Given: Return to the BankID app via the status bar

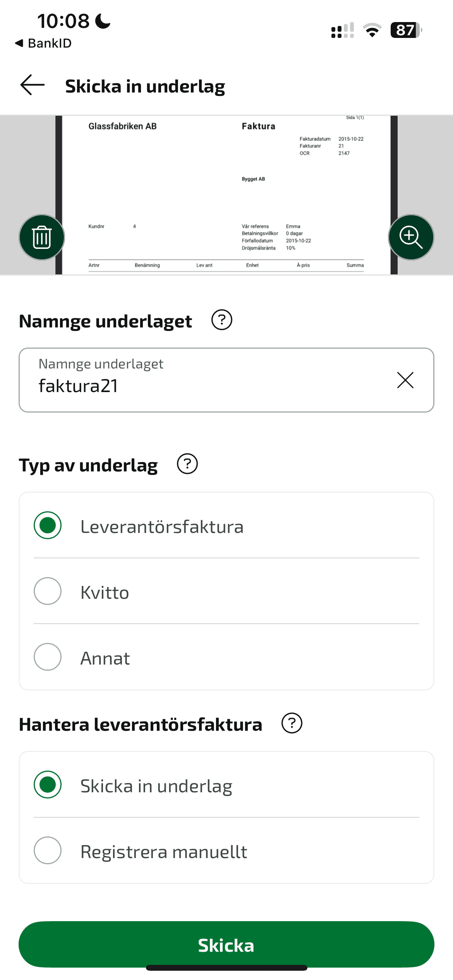Looking at the screenshot, I should coord(43,43).
